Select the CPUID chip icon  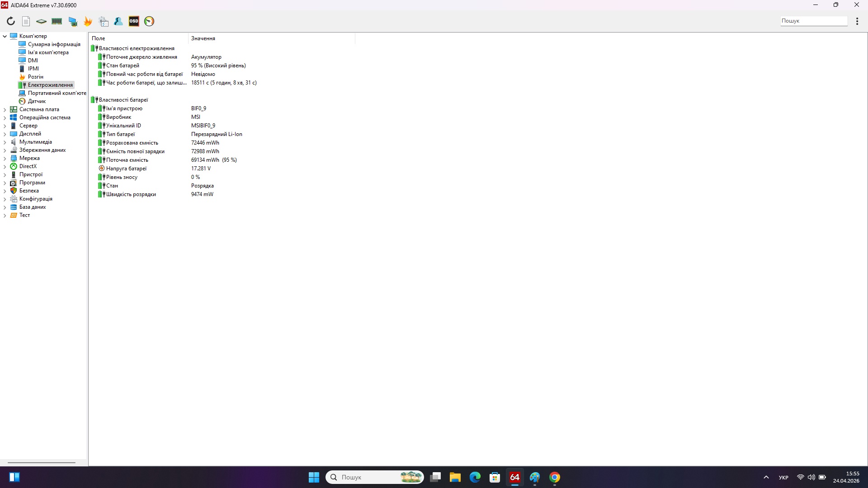pos(41,21)
